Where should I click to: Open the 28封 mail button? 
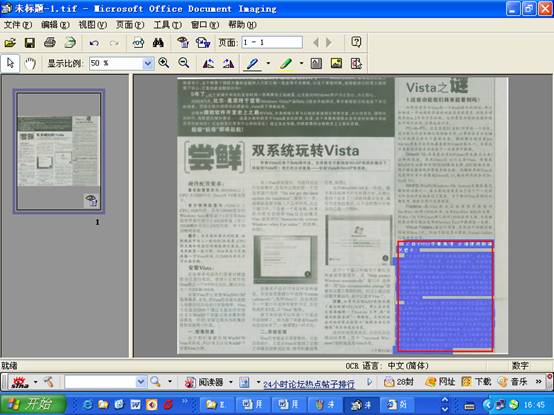(x=399, y=382)
